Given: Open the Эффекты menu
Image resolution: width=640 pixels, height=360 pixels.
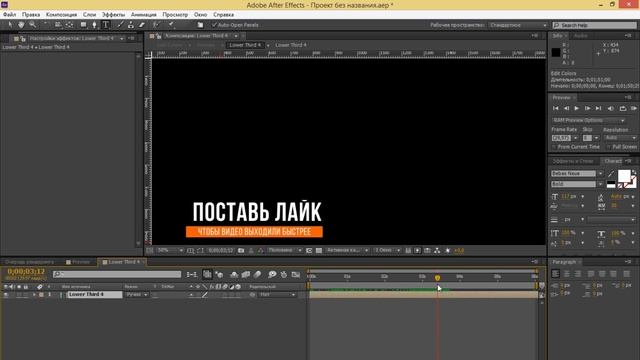Looking at the screenshot, I should [113, 14].
